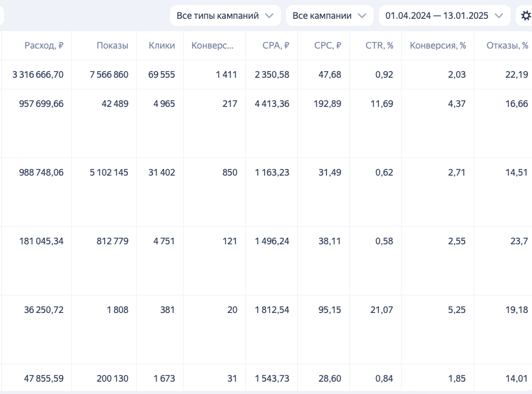Sort table by "Расход, ₽" column header

pyautogui.click(x=44, y=45)
